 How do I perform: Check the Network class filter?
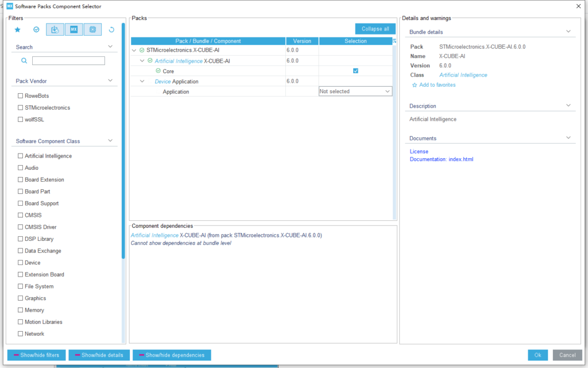click(x=20, y=333)
